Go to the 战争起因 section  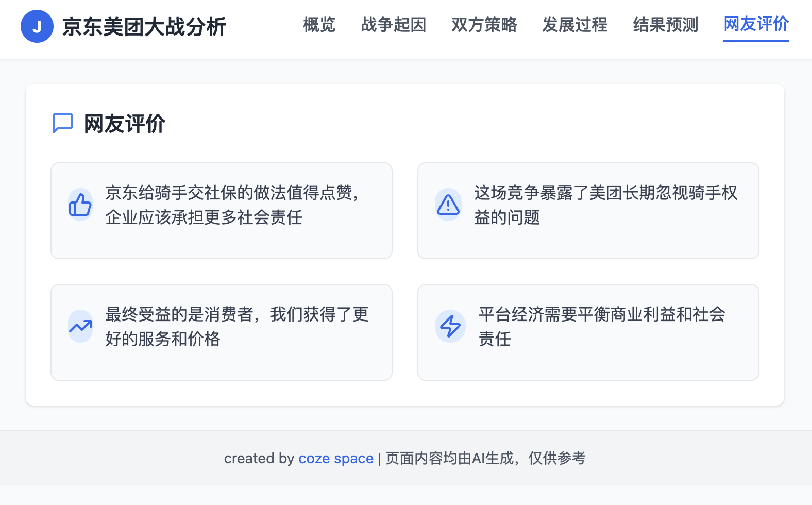point(393,25)
